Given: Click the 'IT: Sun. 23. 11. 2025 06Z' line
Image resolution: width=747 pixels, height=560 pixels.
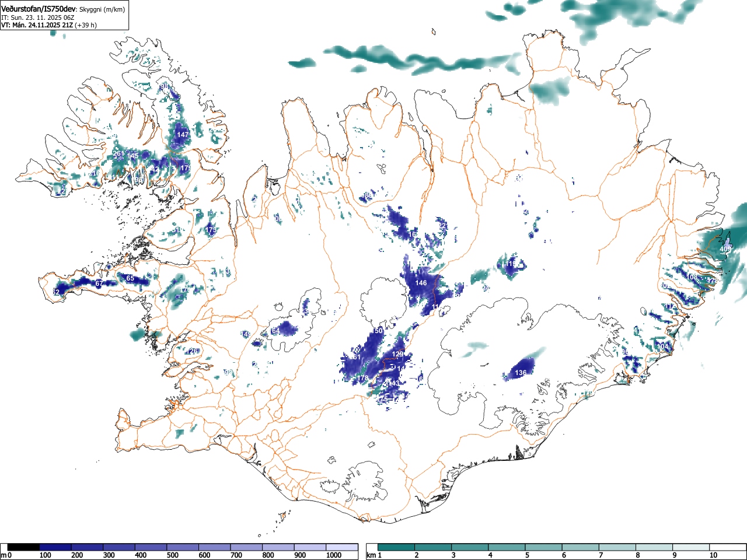Looking at the screenshot, I should click(x=37, y=17).
